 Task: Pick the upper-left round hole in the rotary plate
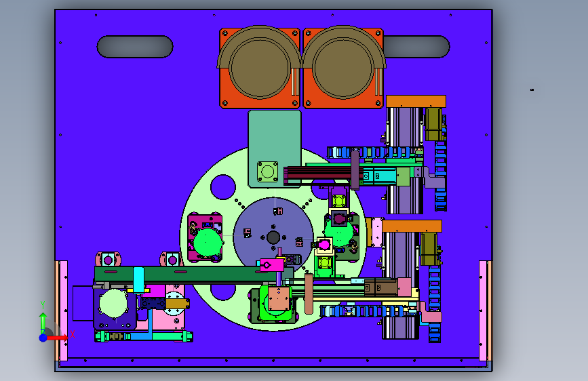point(223,186)
